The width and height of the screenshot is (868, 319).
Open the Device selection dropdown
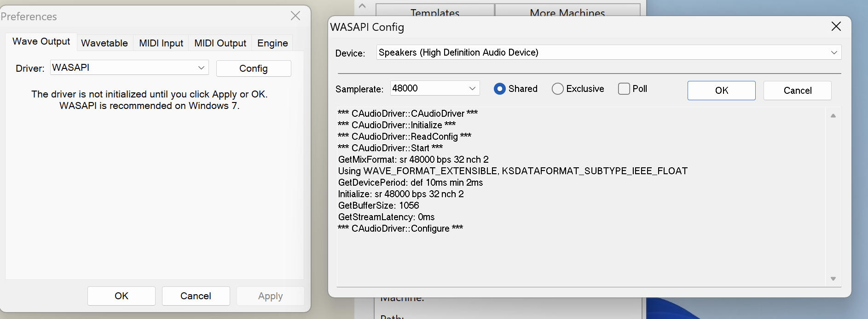834,52
